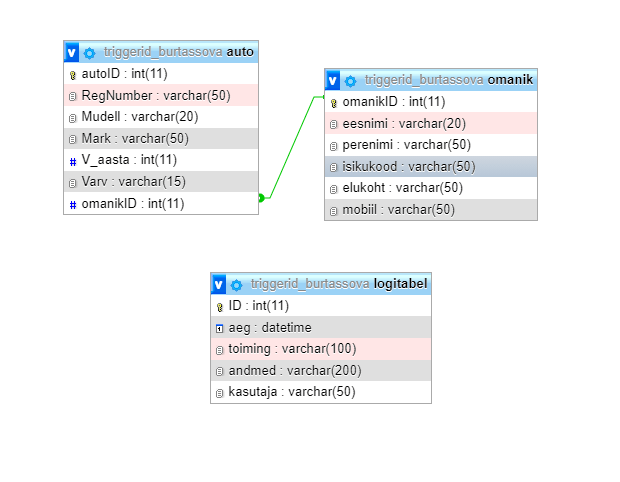Image resolution: width=620 pixels, height=482 pixels.
Task: Collapse the omanik table using its arrow
Action: coord(333,80)
